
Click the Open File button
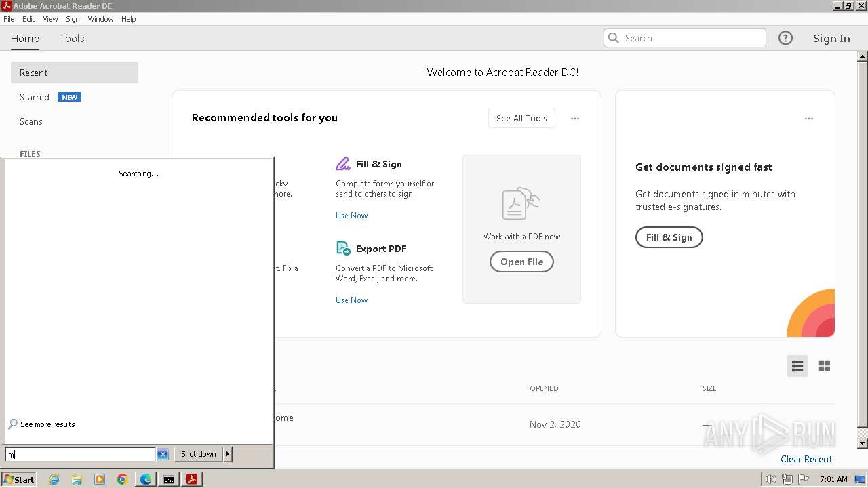click(x=521, y=262)
